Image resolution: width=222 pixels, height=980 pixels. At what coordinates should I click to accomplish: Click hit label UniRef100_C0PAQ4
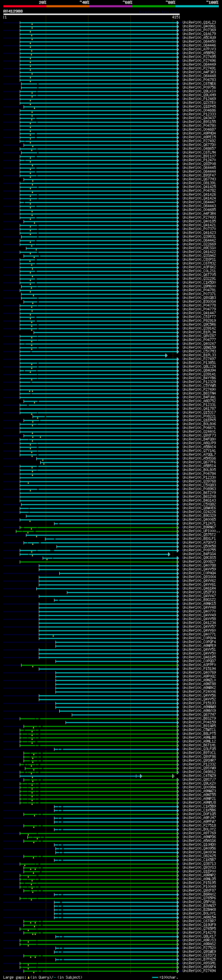pos(199,573)
